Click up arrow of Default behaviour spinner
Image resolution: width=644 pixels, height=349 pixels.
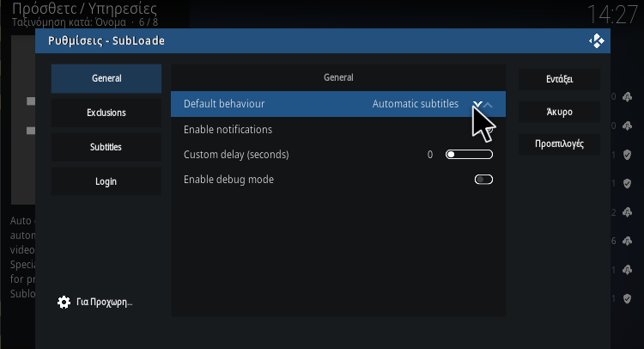488,104
